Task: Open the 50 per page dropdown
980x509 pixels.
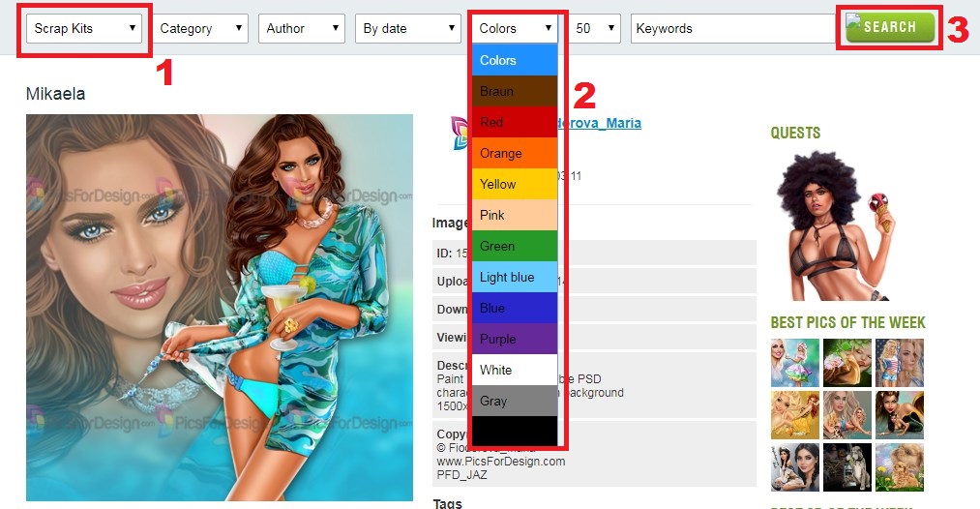Action: pyautogui.click(x=594, y=28)
